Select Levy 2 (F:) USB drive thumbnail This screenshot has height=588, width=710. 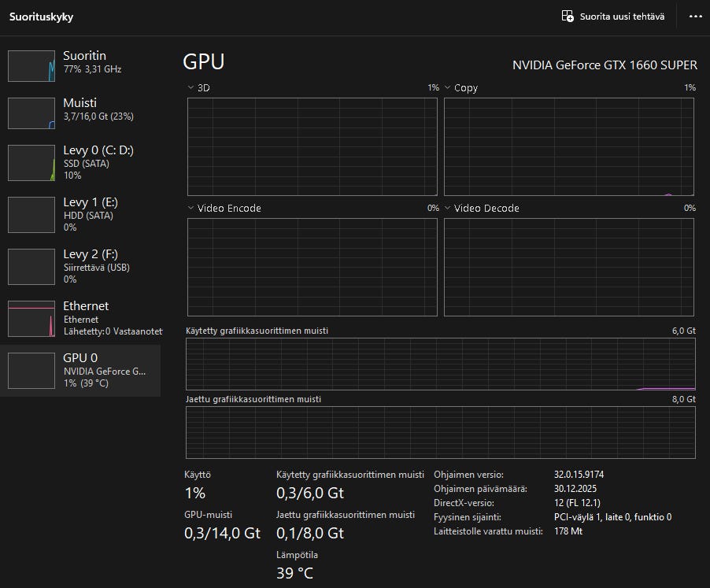(31, 266)
